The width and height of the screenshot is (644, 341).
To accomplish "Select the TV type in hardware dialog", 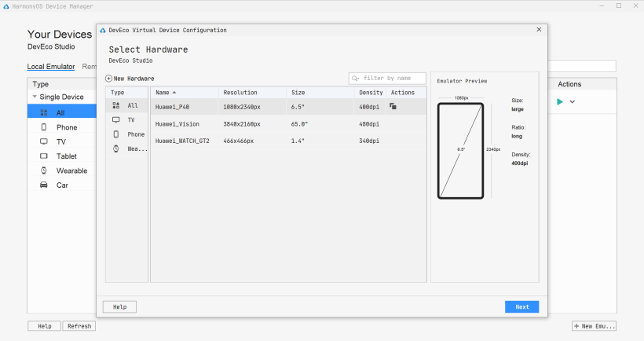I will pos(126,120).
